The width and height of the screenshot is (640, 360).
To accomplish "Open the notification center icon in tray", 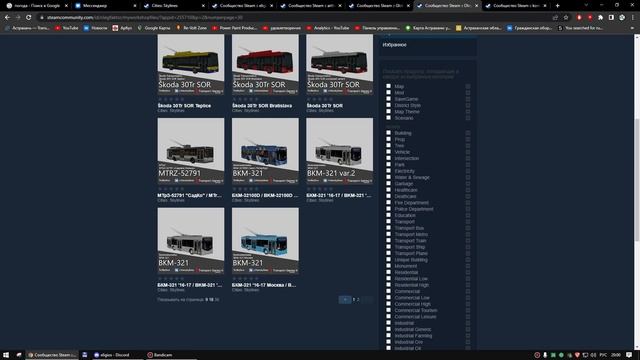I will (x=629, y=355).
